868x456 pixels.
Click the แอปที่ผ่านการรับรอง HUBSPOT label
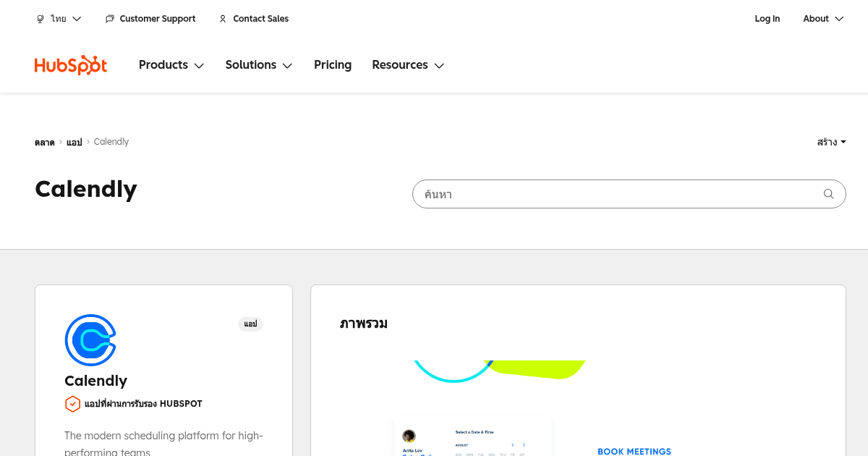coord(143,404)
